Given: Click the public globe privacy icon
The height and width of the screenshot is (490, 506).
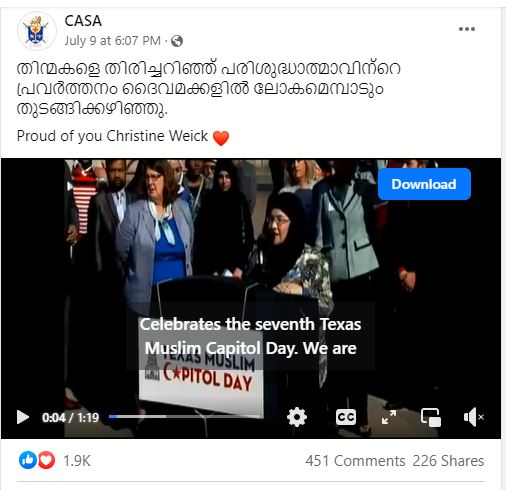Looking at the screenshot, I should click(x=177, y=41).
